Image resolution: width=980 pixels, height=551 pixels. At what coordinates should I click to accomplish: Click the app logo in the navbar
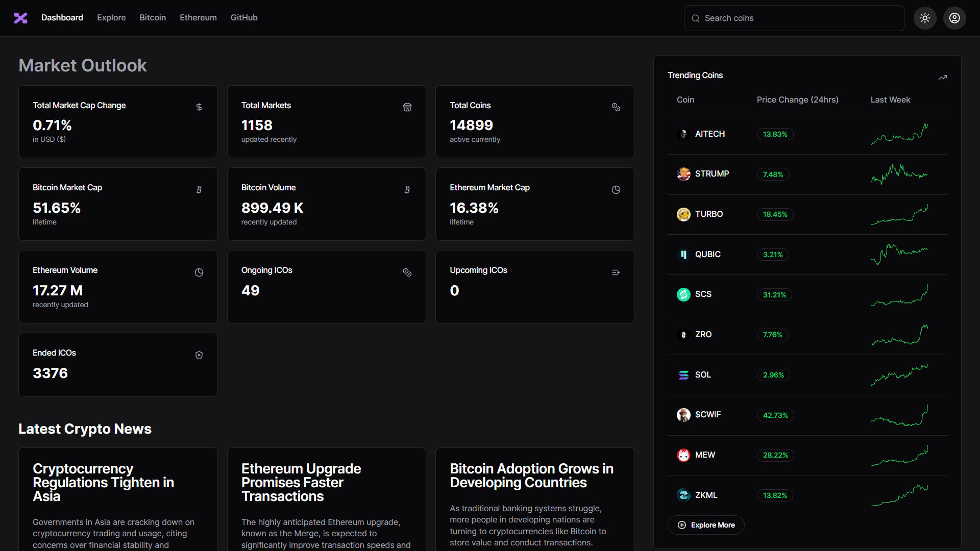point(20,18)
